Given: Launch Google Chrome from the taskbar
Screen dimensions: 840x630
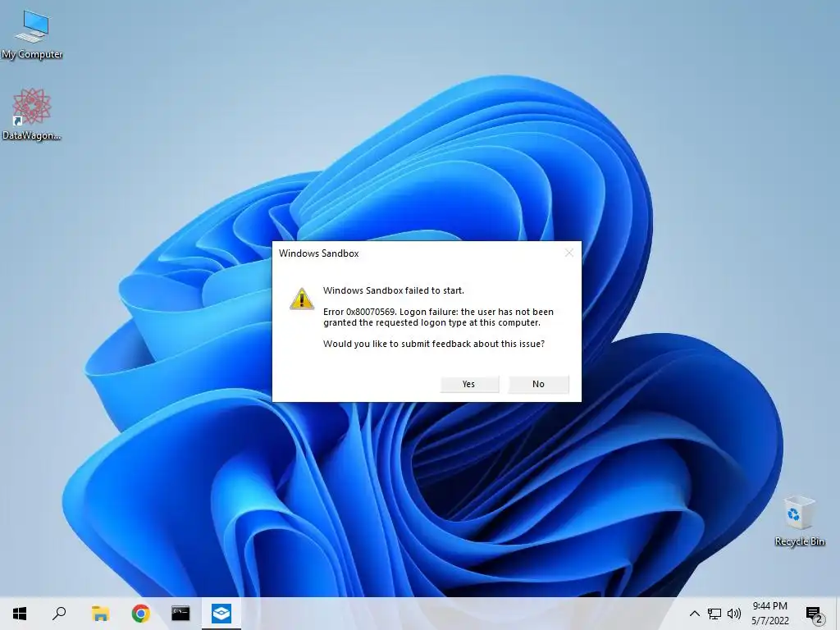Looking at the screenshot, I should point(140,614).
